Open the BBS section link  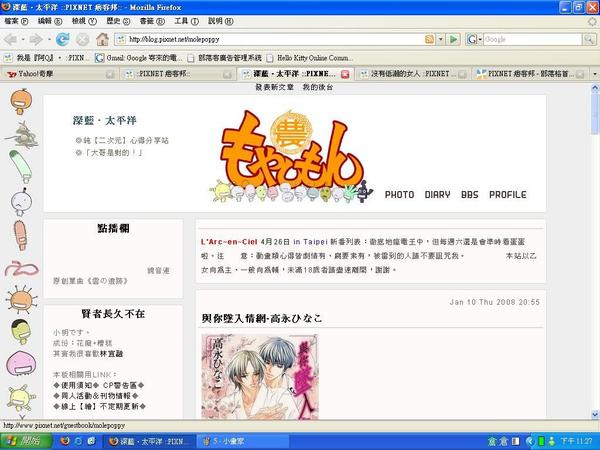click(x=470, y=194)
